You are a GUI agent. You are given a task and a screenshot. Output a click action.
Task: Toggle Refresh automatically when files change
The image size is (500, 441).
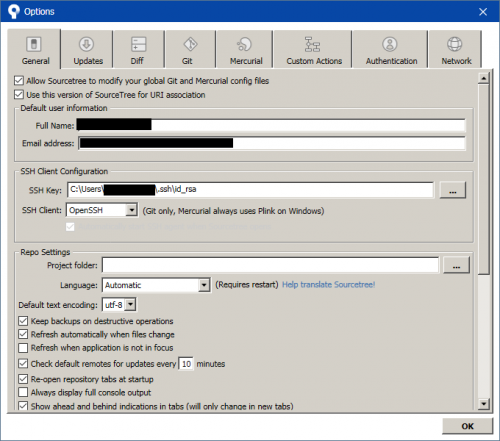[23, 334]
